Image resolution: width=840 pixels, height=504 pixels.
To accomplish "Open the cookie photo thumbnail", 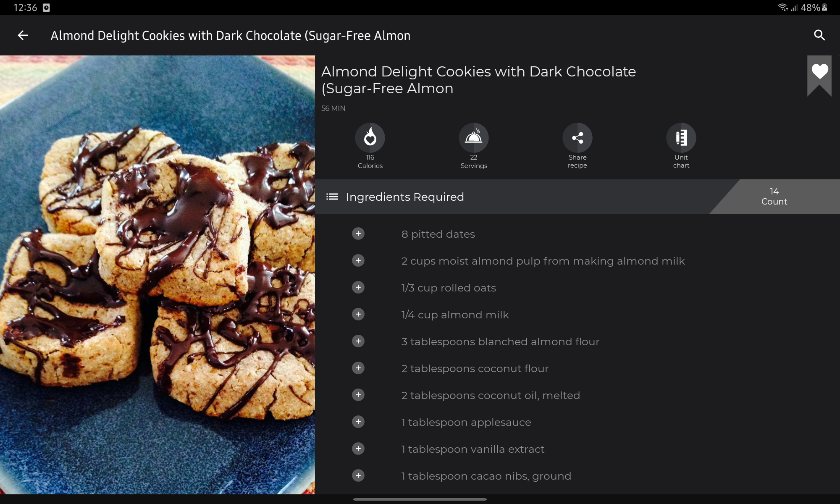I will [157, 275].
